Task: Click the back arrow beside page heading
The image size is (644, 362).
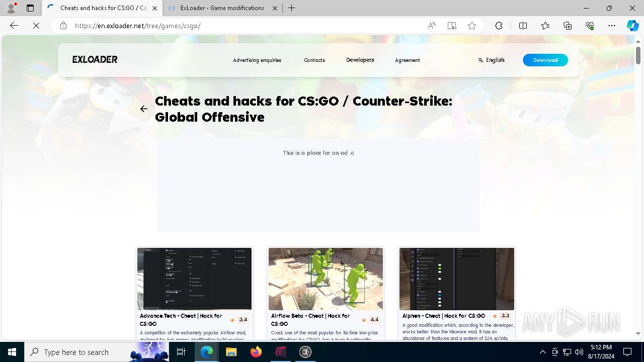Action: (x=144, y=109)
